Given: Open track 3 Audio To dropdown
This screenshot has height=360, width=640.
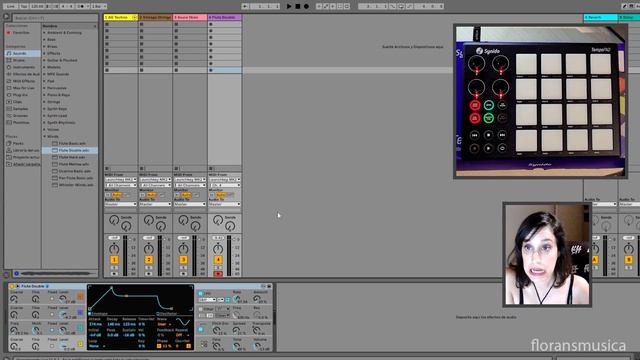Looking at the screenshot, I should 190,204.
